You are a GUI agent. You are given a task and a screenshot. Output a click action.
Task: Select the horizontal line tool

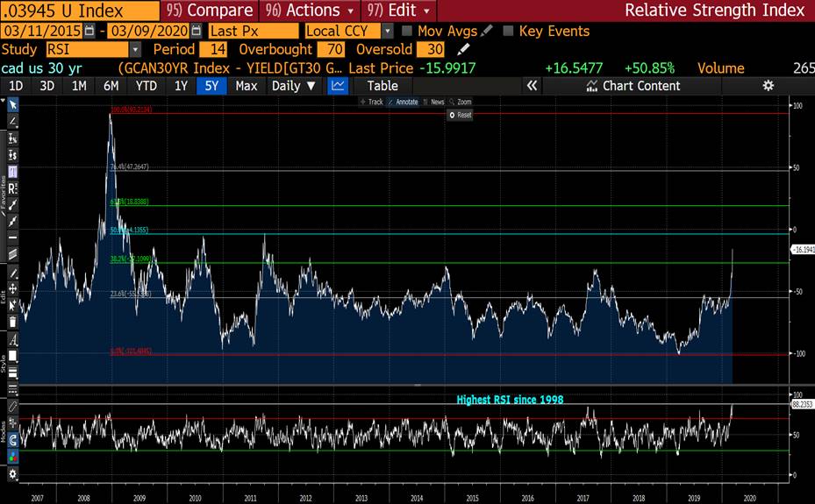click(12, 238)
